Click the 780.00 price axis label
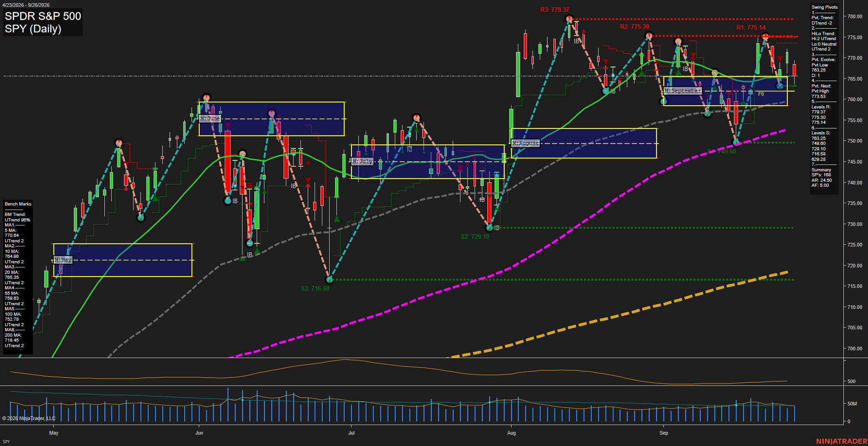Viewport: 868px width, 446px height. 854,16
